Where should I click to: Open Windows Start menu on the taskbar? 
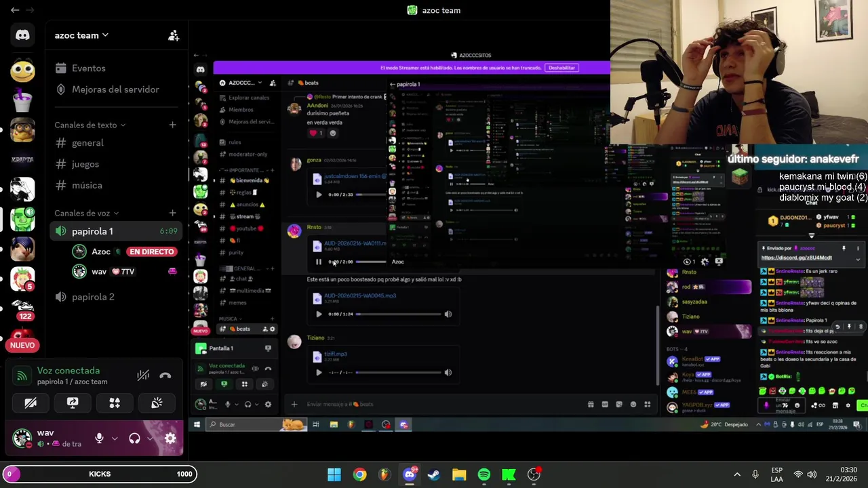(334, 474)
